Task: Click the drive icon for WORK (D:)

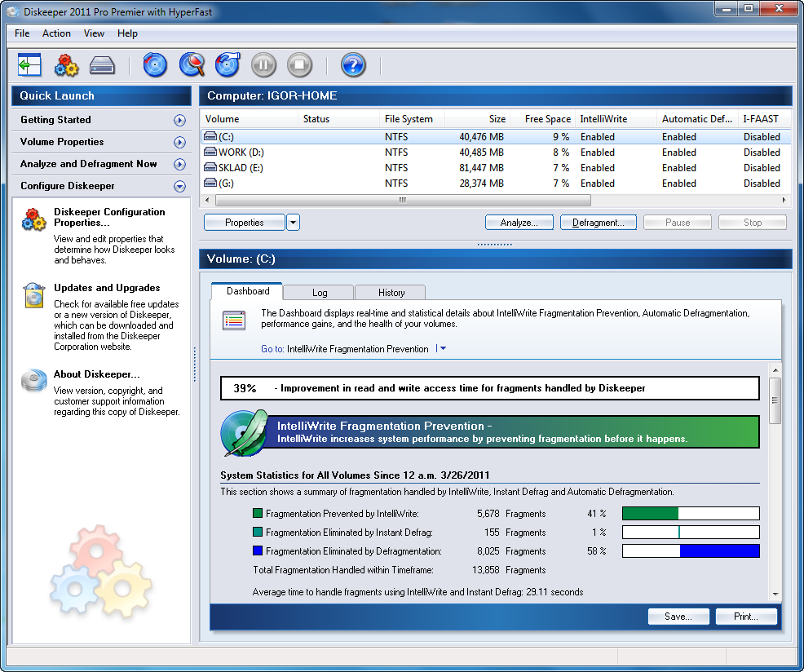Action: (210, 152)
